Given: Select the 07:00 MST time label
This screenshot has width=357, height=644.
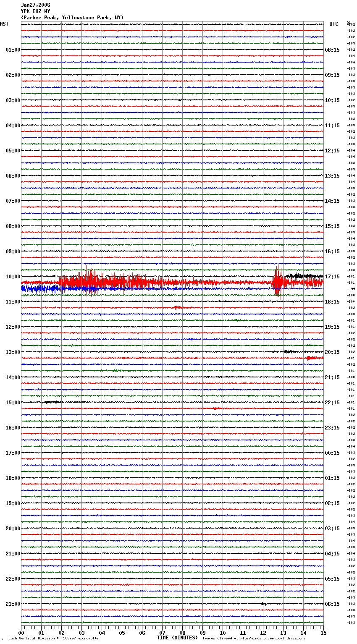Looking at the screenshot, I should [13, 201].
